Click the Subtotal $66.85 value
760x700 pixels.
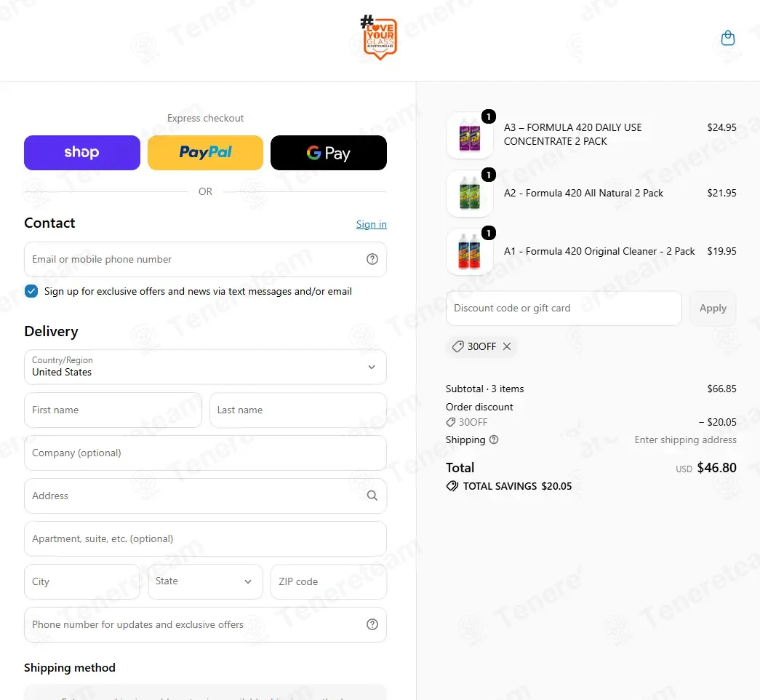(721, 389)
